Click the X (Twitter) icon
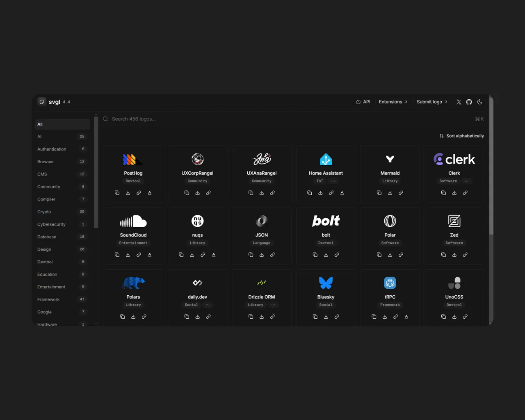The image size is (525, 420). click(459, 102)
